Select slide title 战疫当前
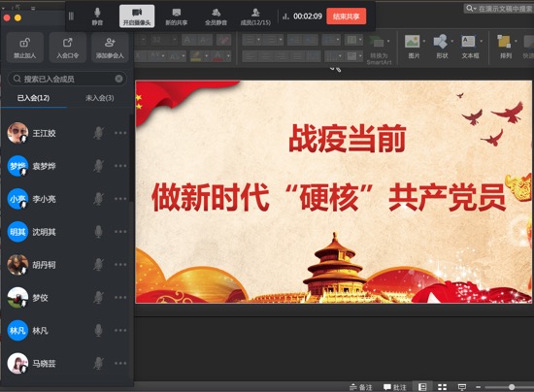Screen dimensions: 534x392 (x=347, y=139)
